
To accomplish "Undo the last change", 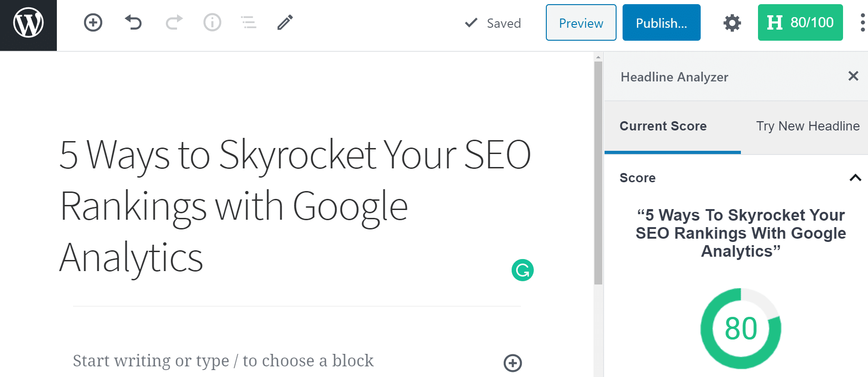I will tap(133, 22).
